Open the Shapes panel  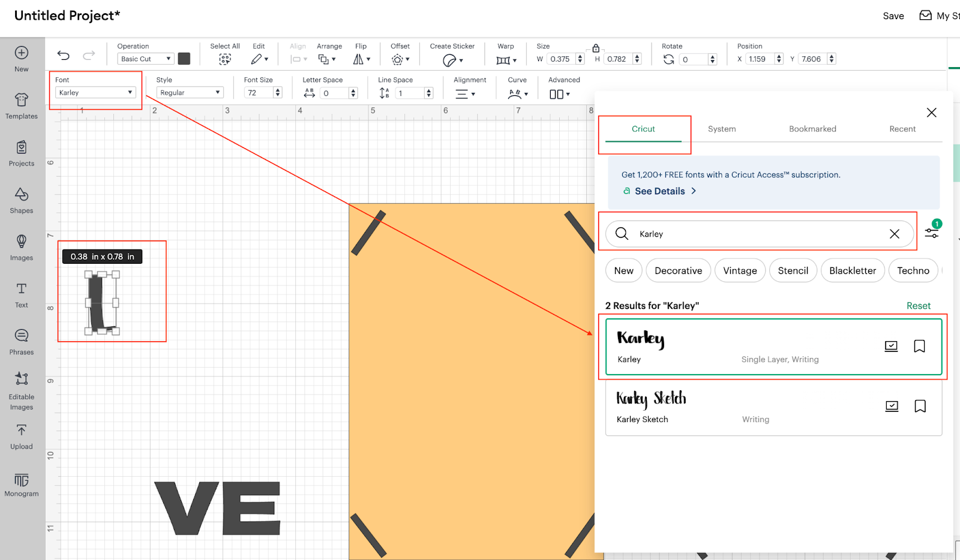pos(22,201)
